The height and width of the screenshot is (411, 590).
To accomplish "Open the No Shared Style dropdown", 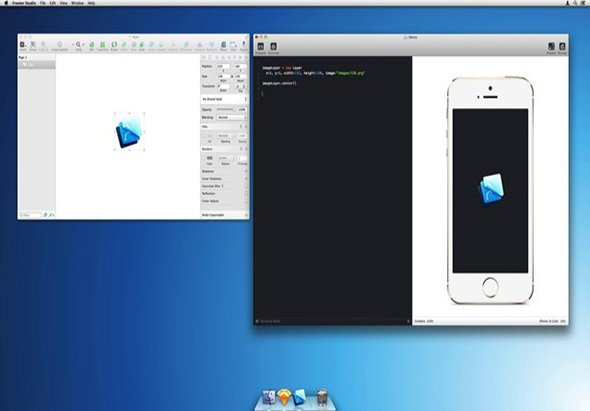I will click(x=224, y=99).
